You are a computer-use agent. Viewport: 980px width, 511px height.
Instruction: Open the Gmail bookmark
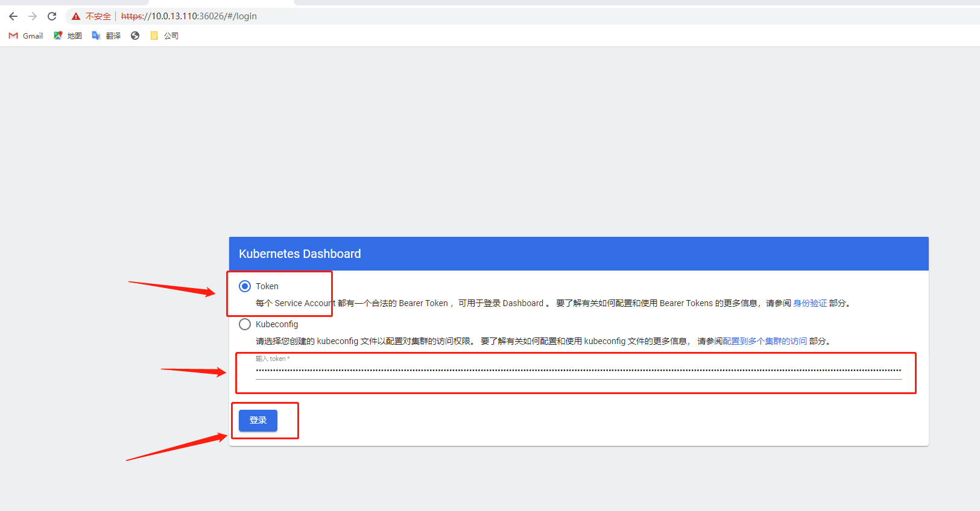point(26,36)
